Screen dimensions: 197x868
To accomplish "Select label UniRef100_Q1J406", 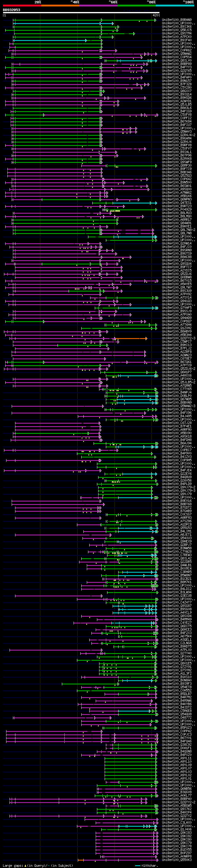I will click(x=176, y=830).
